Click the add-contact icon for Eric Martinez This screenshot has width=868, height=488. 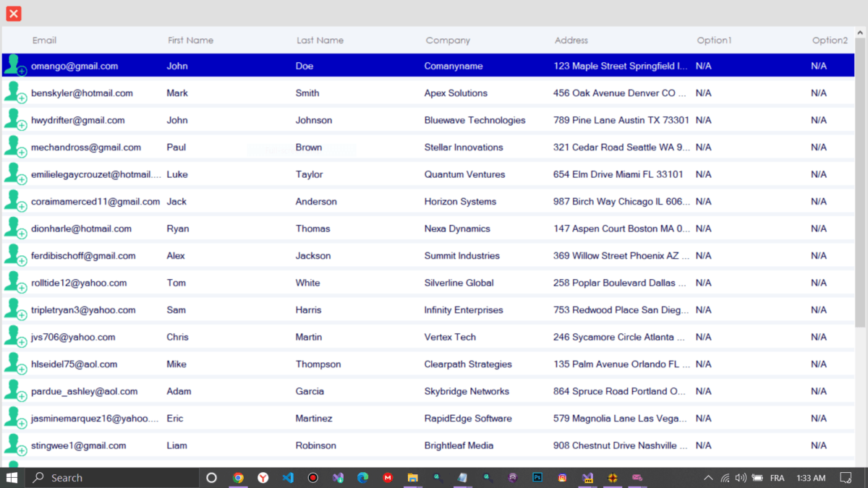(x=15, y=418)
